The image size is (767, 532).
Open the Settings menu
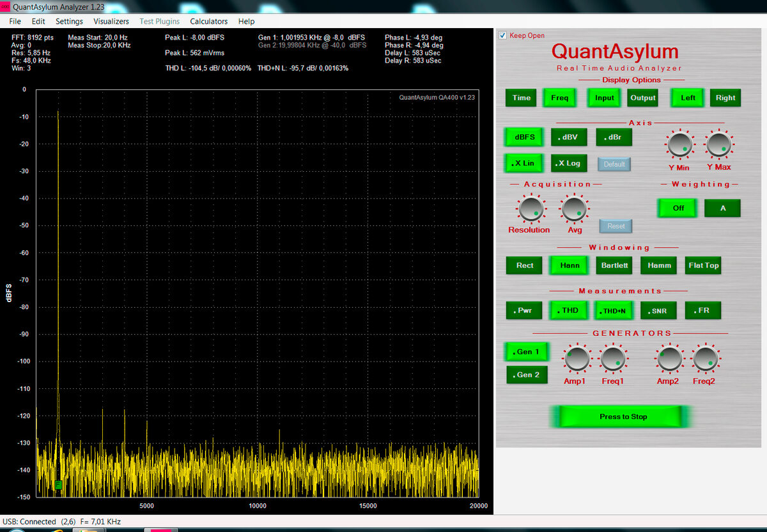69,21
